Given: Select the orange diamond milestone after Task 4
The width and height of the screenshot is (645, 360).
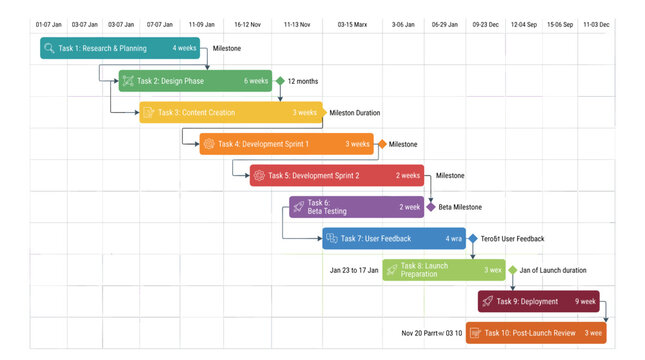Looking at the screenshot, I should (x=382, y=144).
